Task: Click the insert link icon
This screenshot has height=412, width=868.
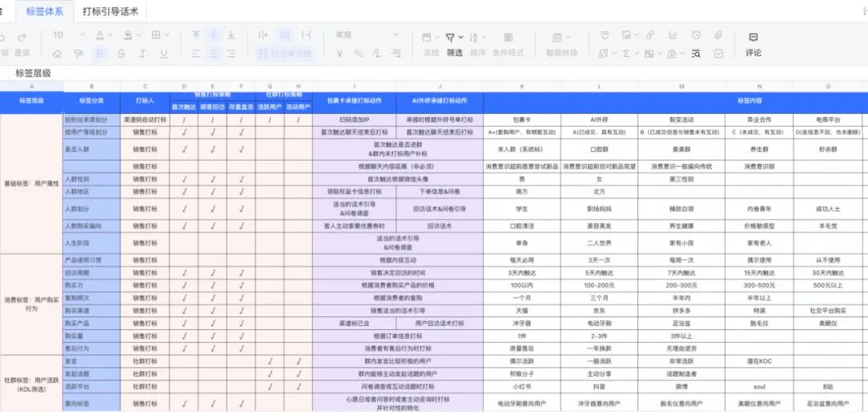Action: 650,35
